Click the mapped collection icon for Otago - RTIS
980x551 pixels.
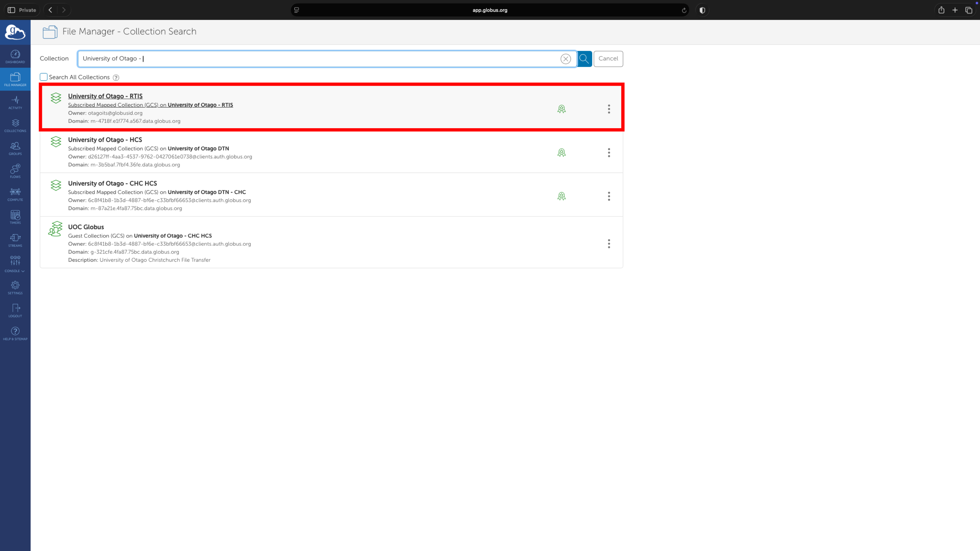click(x=56, y=98)
